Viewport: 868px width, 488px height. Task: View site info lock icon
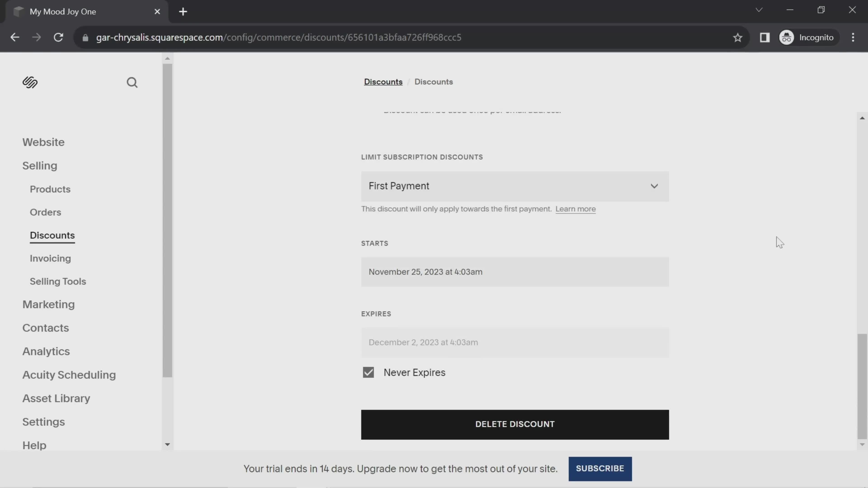click(85, 37)
